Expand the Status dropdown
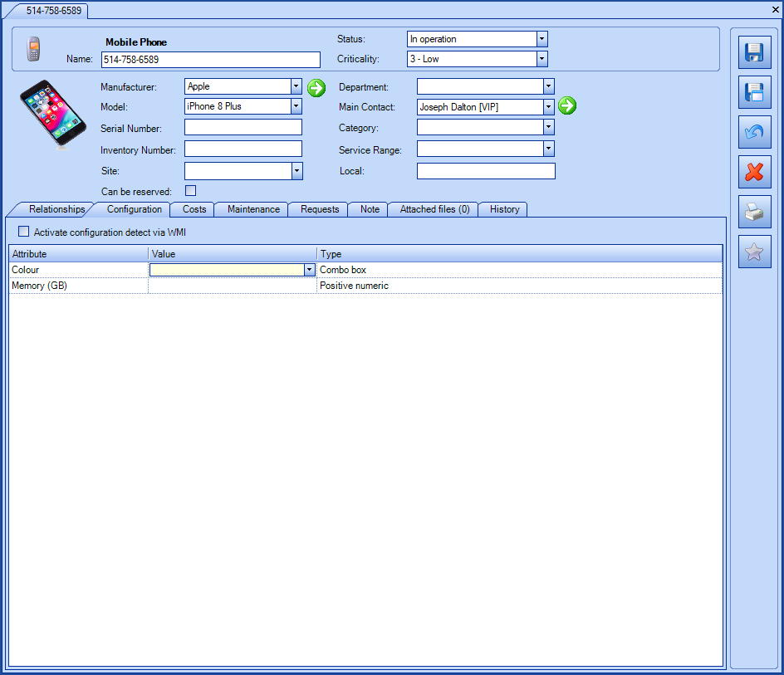The width and height of the screenshot is (784, 675). point(541,38)
